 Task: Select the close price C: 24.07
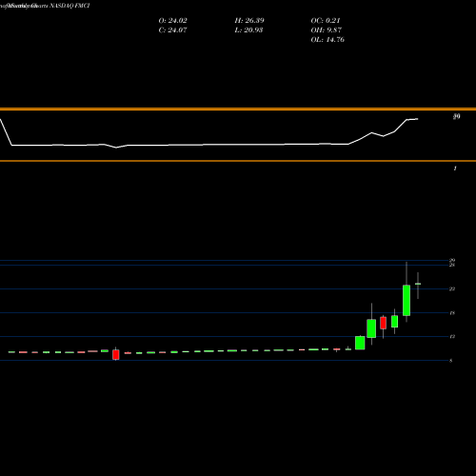coord(172,30)
